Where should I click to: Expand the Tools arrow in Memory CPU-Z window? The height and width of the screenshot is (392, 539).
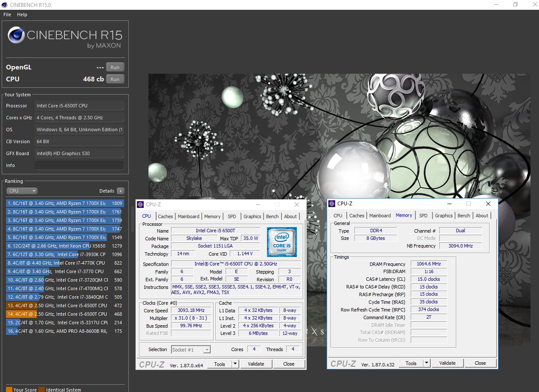(x=426, y=363)
